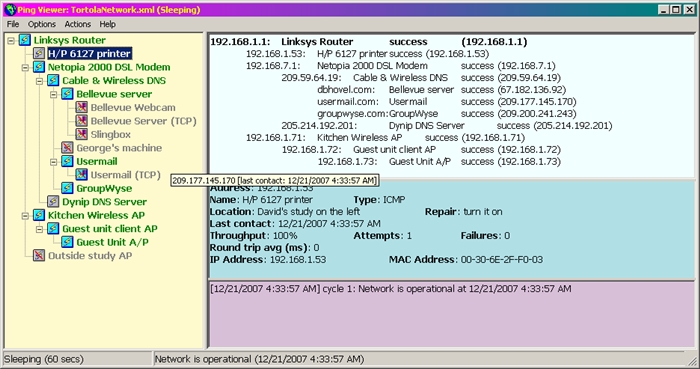Select Guest unit client AP tree item
This screenshot has height=369, width=700.
[x=110, y=228]
